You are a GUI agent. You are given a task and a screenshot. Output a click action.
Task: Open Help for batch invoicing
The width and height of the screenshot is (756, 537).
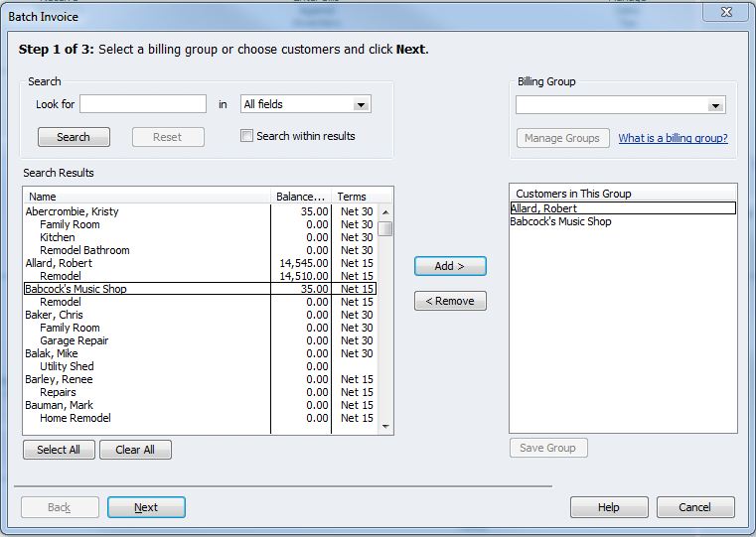coord(608,507)
